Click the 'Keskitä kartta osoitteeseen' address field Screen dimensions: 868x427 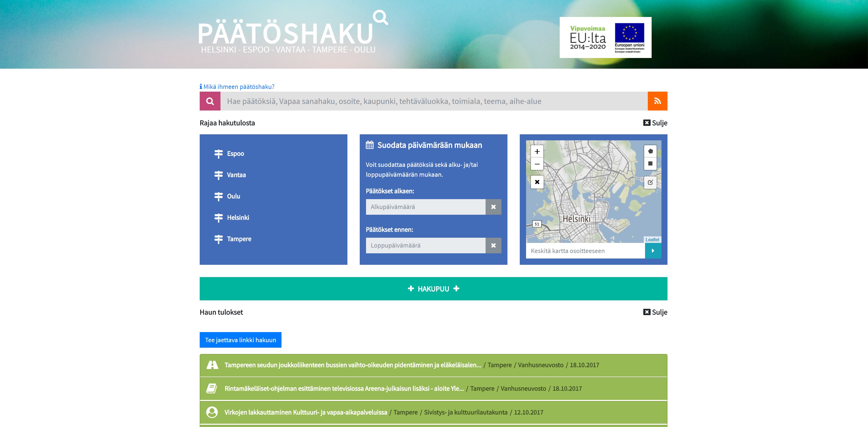click(x=585, y=251)
